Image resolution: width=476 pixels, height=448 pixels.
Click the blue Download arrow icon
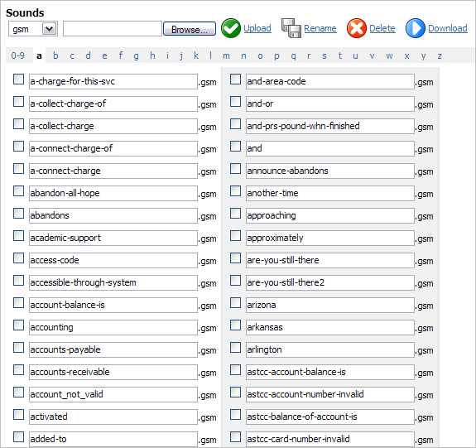[x=416, y=28]
